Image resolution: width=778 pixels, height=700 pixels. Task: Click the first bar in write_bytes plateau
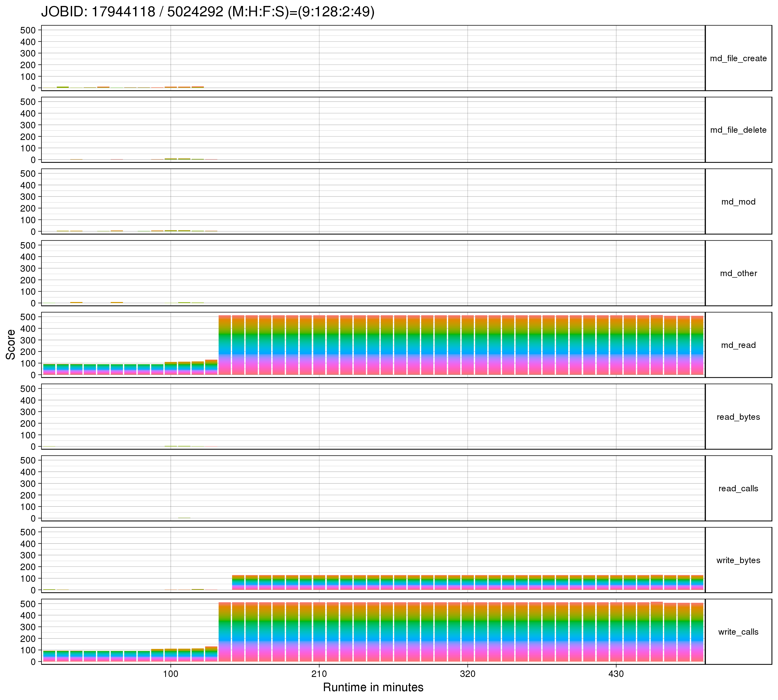pyautogui.click(x=238, y=583)
